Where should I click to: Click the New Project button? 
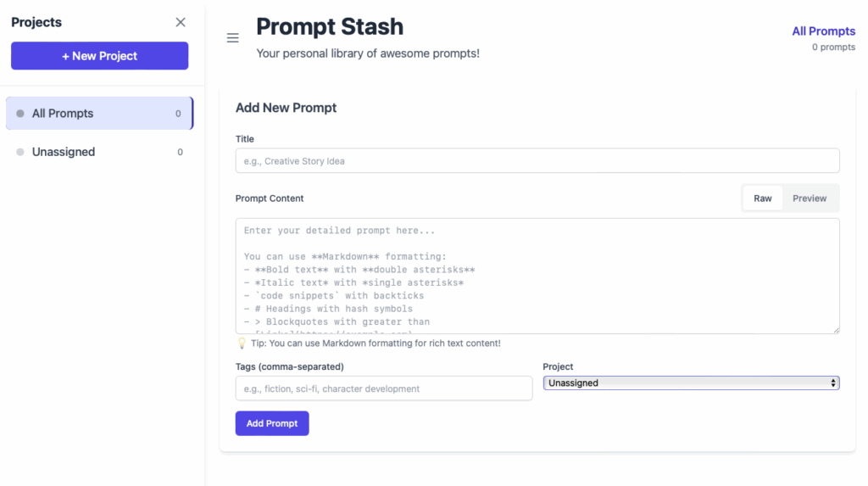99,56
